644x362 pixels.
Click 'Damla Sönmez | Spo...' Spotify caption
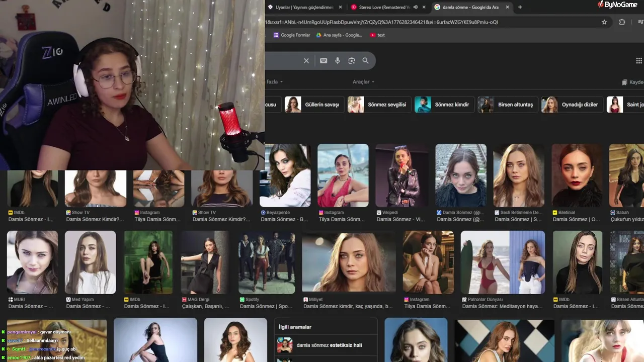point(267,306)
